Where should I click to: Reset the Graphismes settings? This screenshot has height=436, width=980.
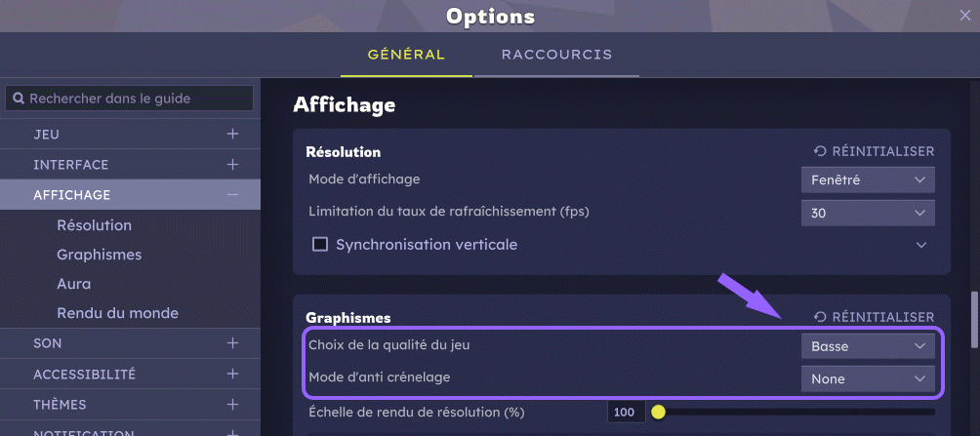tap(874, 317)
